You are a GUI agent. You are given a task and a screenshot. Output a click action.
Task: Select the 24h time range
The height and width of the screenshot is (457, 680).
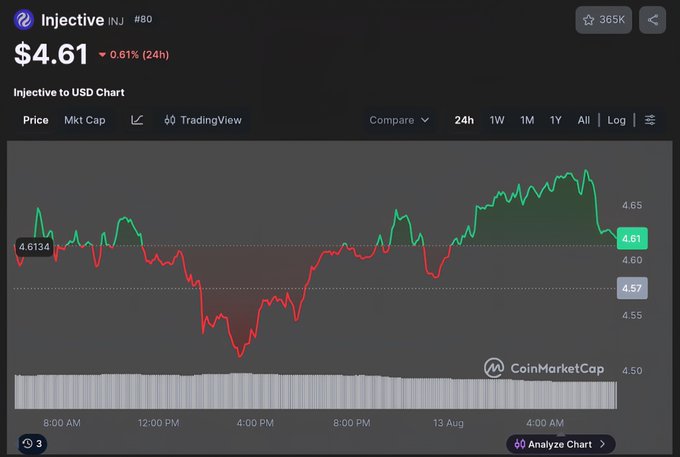point(464,120)
